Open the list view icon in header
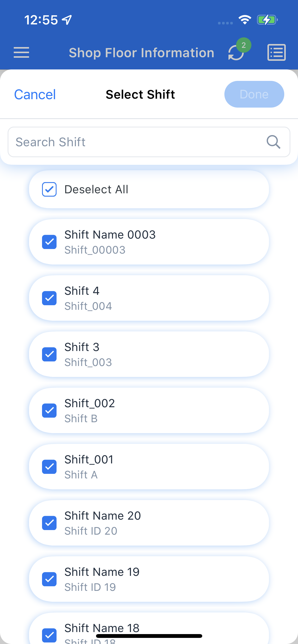 (x=276, y=52)
